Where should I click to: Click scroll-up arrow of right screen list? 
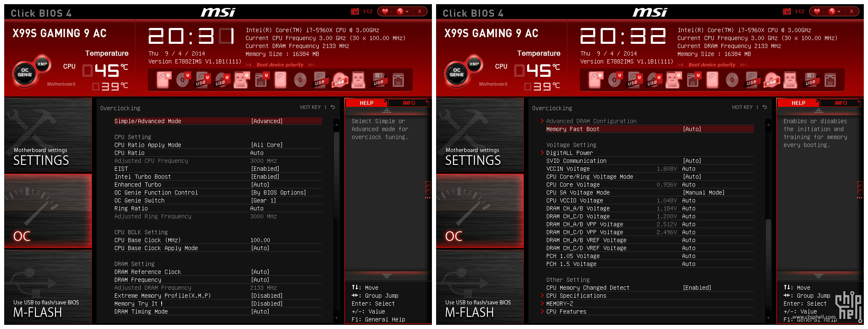(x=768, y=124)
